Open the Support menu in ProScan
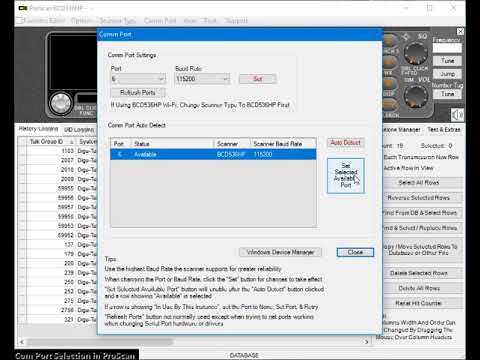This screenshot has height=360, width=480. tap(236, 21)
